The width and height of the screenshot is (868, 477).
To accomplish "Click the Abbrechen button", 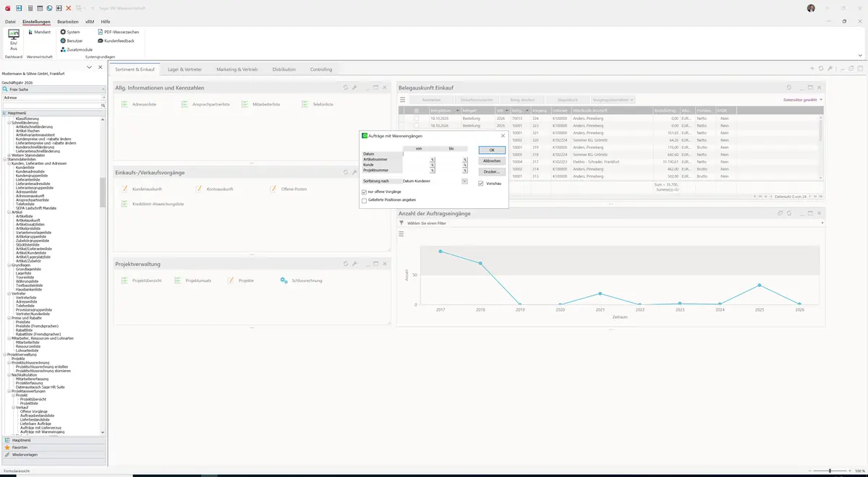I will [x=492, y=161].
